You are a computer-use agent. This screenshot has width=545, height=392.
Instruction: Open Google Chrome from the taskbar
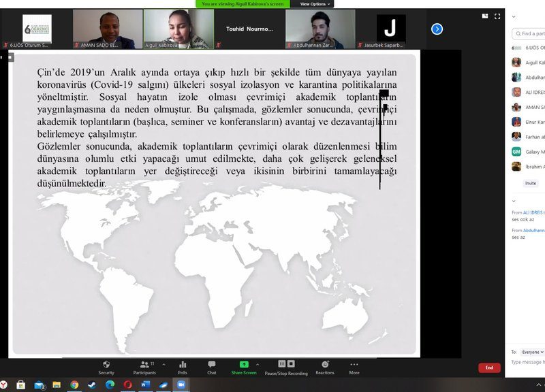pyautogui.click(x=74, y=385)
